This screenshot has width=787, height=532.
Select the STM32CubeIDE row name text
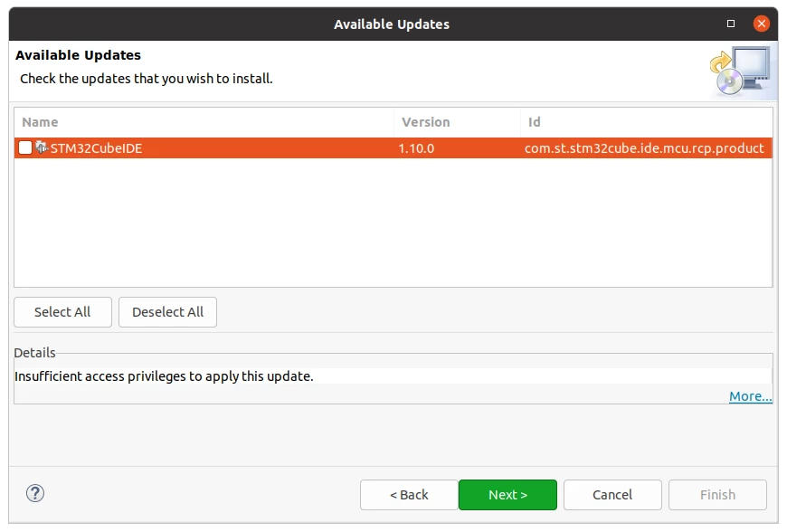pos(97,148)
